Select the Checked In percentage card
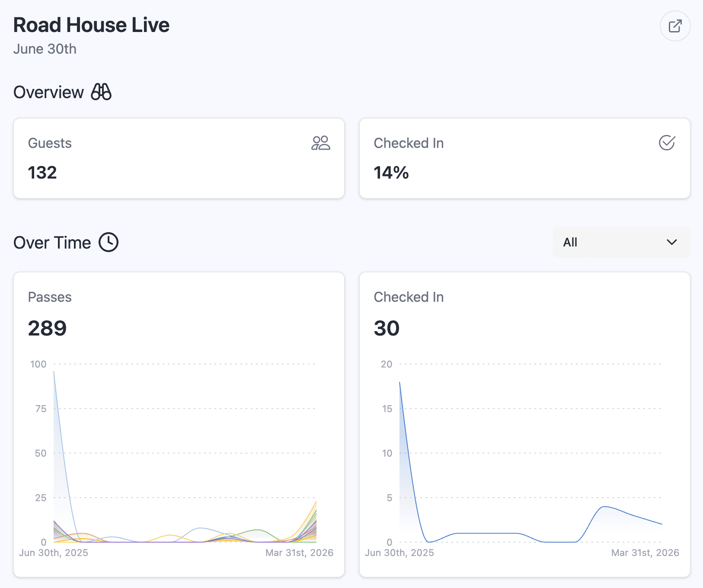The width and height of the screenshot is (703, 588). coord(524,158)
